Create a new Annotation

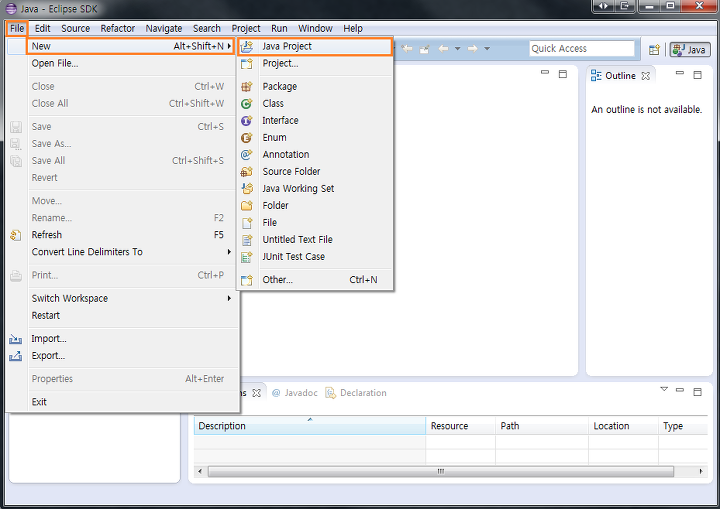point(315,154)
